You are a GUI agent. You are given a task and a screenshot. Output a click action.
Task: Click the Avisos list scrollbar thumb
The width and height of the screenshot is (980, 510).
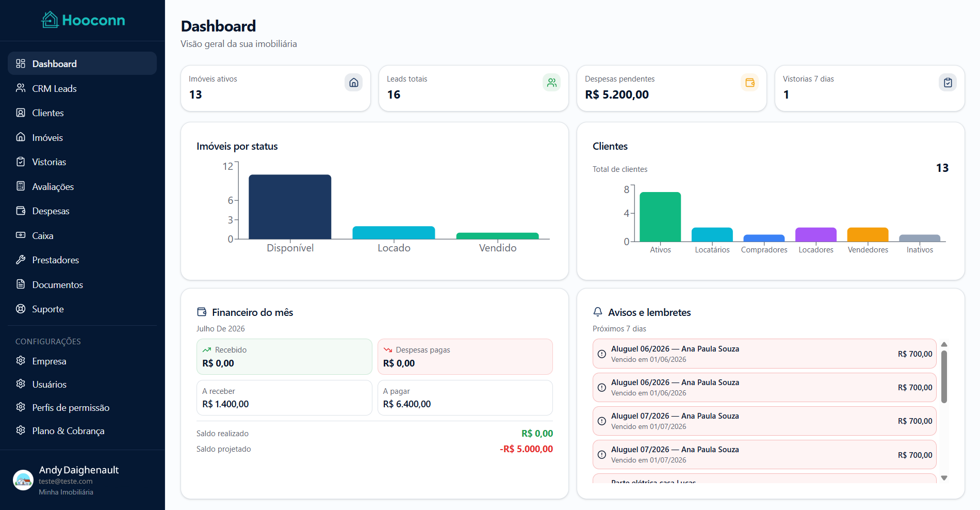[944, 376]
